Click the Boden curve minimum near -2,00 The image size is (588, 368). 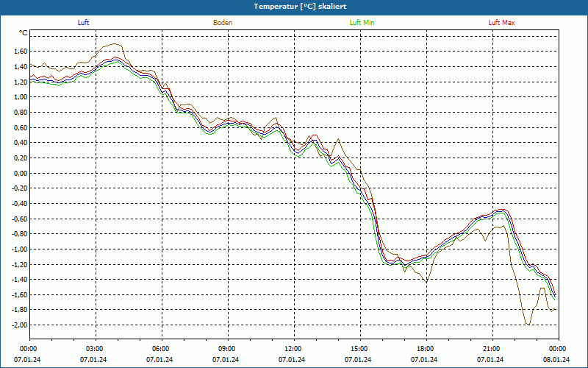(528, 325)
